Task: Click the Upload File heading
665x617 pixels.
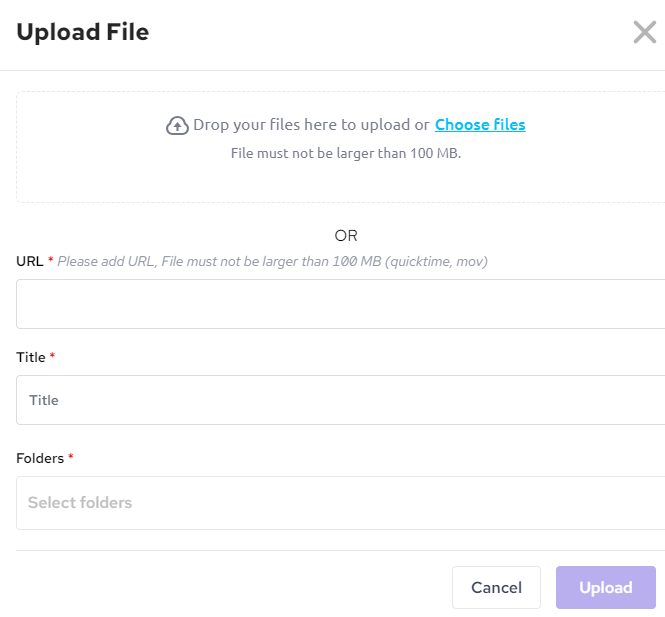Action: [82, 32]
